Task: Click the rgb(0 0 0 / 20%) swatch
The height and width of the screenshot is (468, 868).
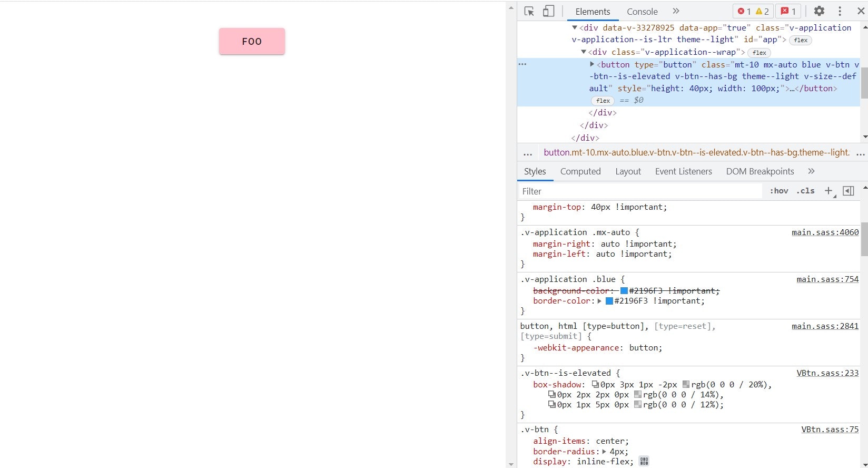Action: click(x=686, y=385)
